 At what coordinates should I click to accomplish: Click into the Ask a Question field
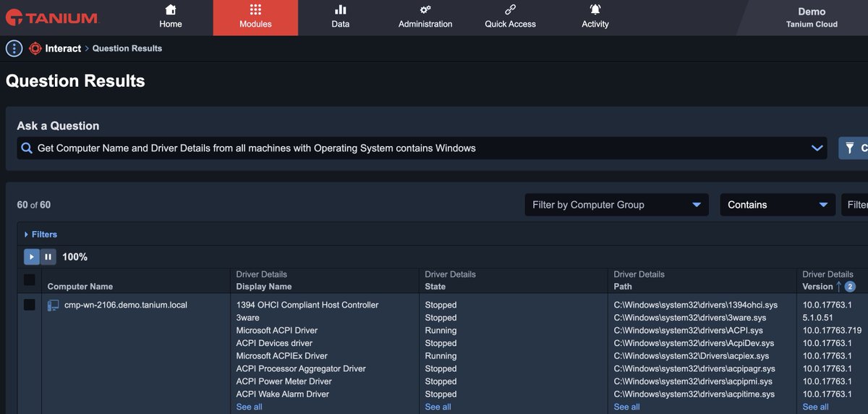(x=423, y=148)
